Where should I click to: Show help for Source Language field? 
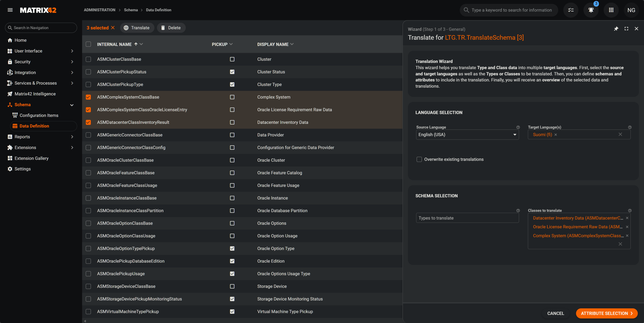518,127
